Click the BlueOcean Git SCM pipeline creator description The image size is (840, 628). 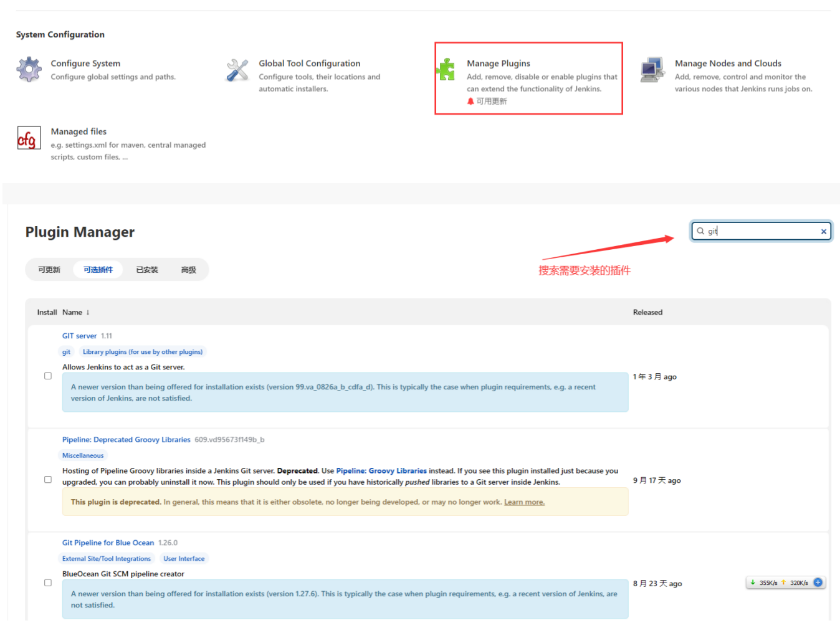tap(123, 574)
